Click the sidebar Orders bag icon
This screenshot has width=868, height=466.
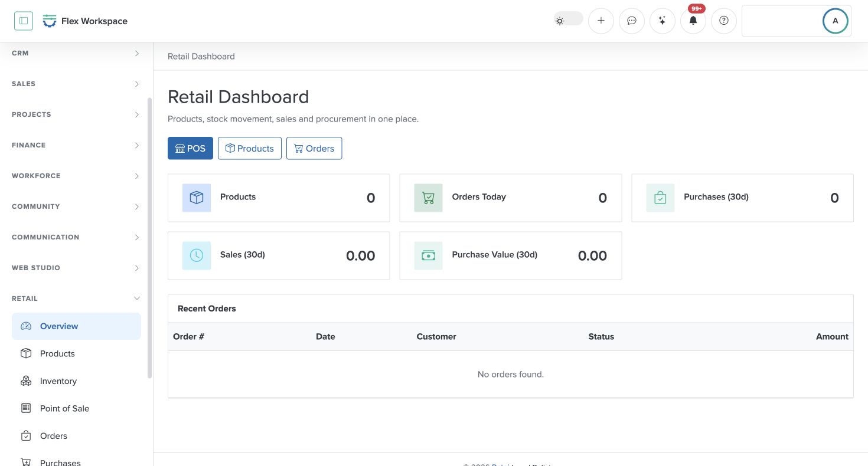[26, 436]
